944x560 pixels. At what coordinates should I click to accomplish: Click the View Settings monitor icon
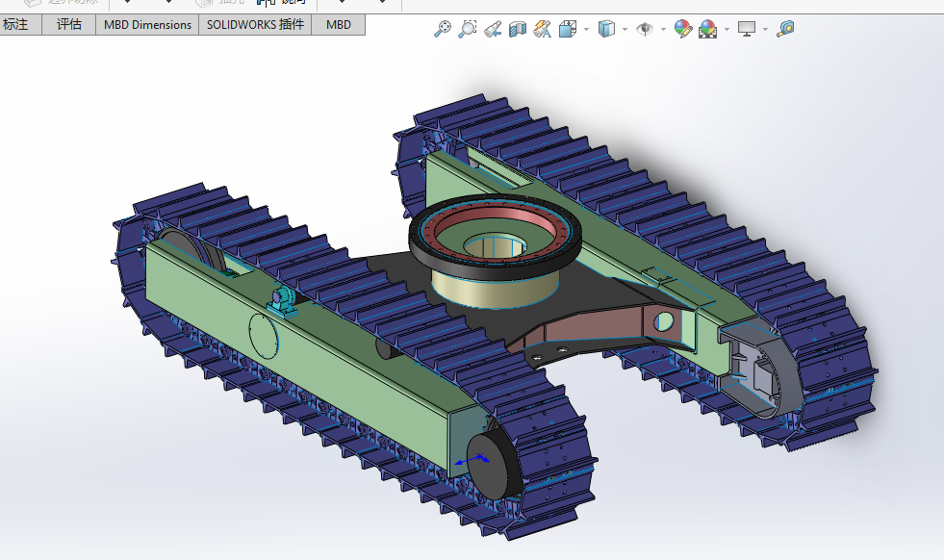747,29
